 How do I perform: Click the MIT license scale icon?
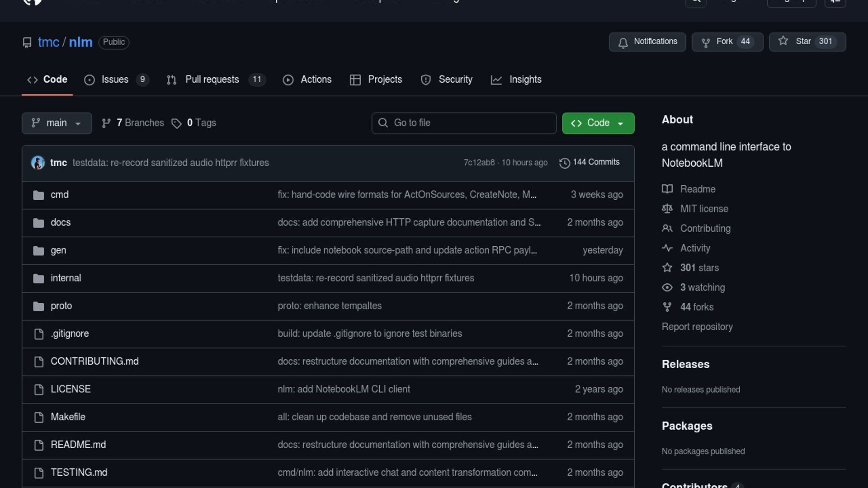[667, 209]
